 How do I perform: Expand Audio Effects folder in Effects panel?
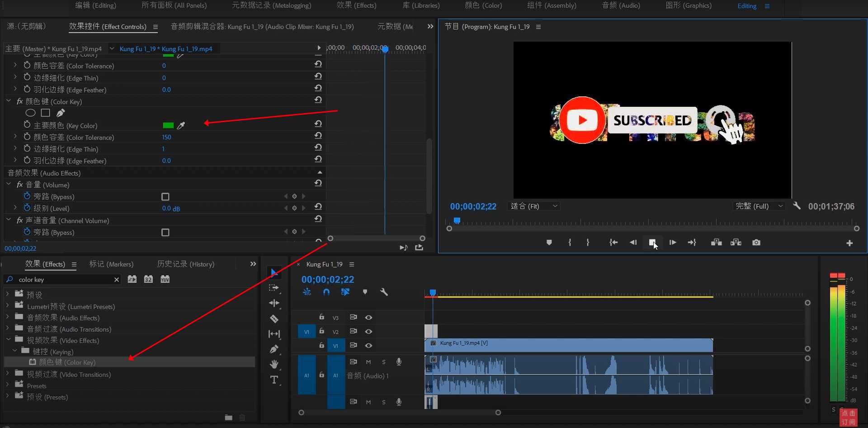point(8,318)
